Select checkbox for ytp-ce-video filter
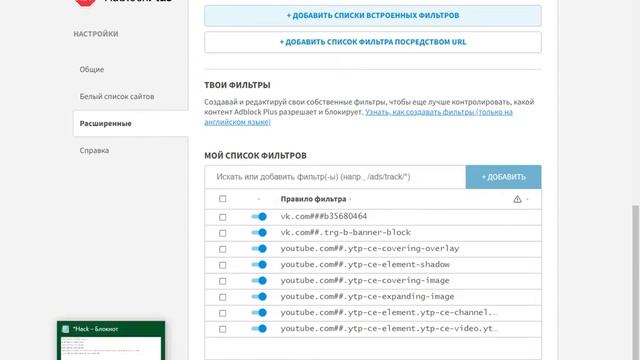 (x=222, y=329)
